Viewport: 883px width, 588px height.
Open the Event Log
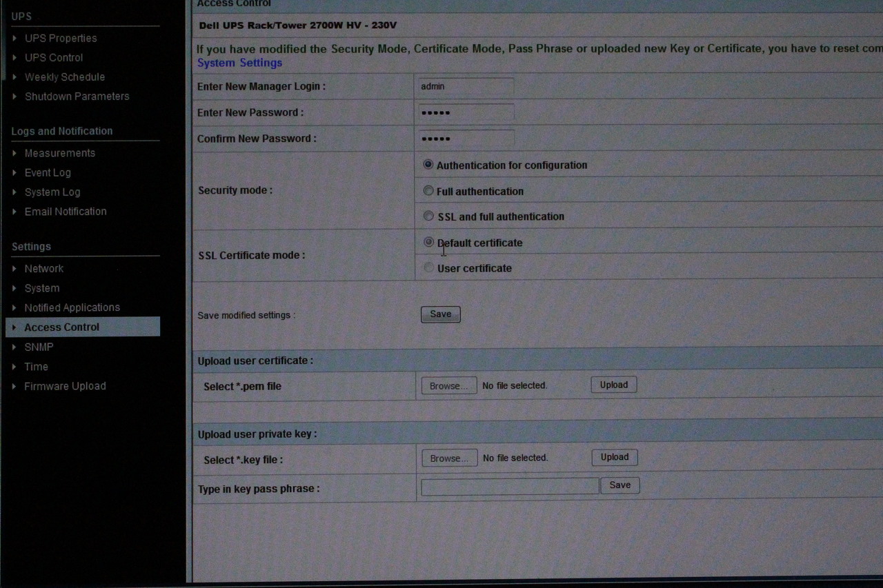point(48,172)
